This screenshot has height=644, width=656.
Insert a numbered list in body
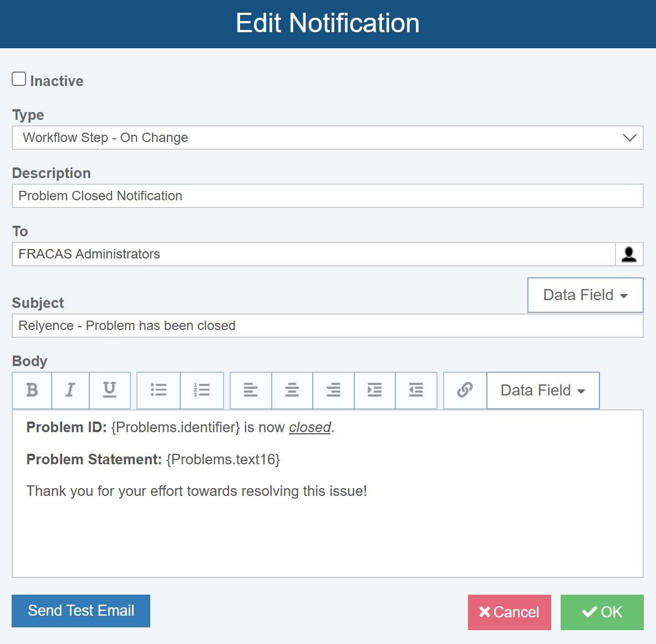[x=202, y=391]
